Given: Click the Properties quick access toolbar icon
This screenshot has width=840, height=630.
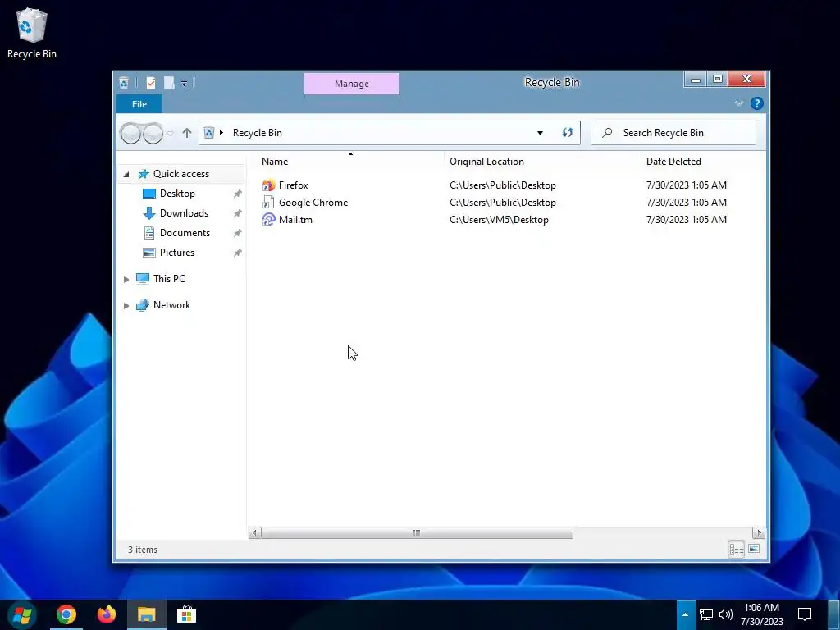Looking at the screenshot, I should click(151, 83).
